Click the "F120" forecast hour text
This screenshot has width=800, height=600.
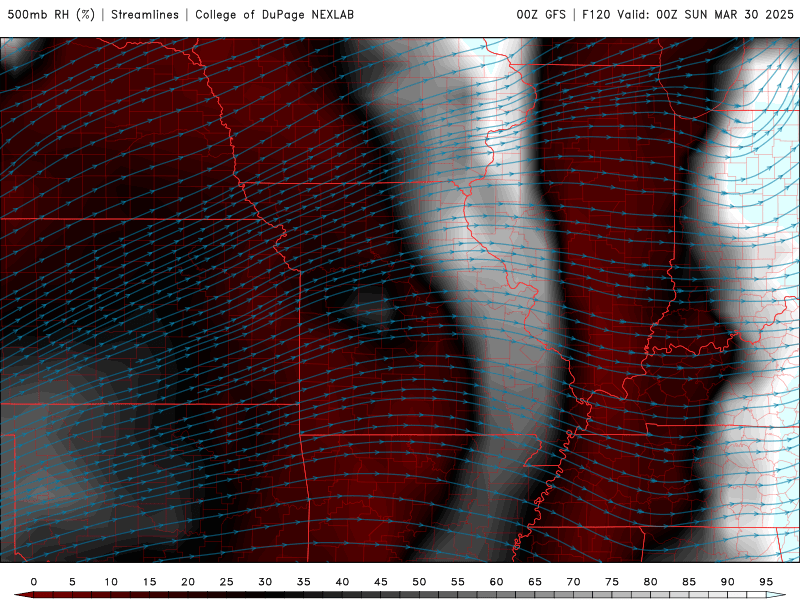596,15
